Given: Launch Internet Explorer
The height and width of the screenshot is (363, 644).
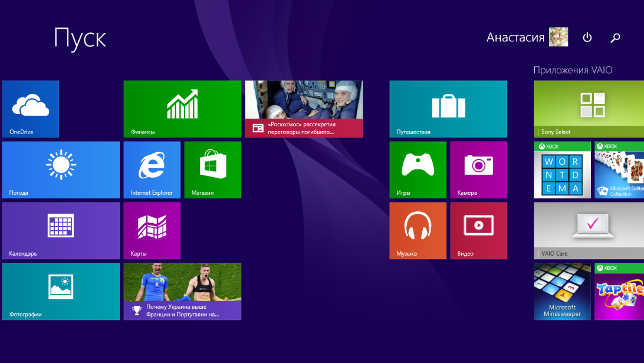Looking at the screenshot, I should coord(152,169).
